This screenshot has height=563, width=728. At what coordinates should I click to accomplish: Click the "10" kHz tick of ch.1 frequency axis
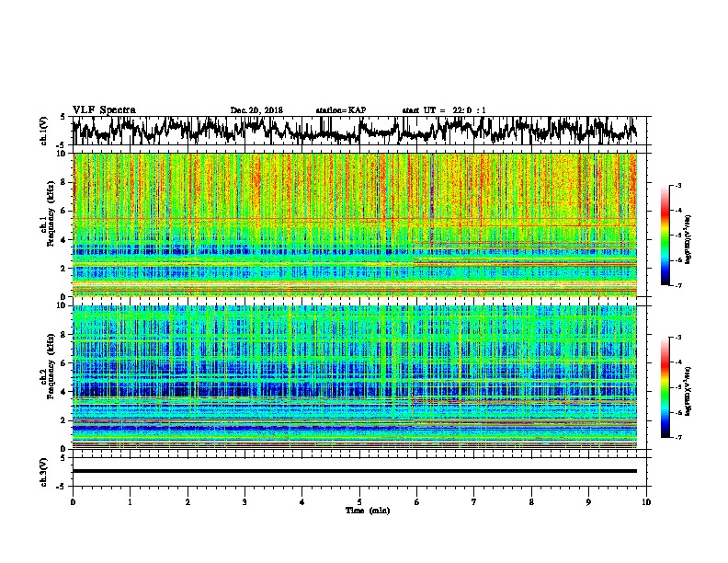(x=63, y=154)
